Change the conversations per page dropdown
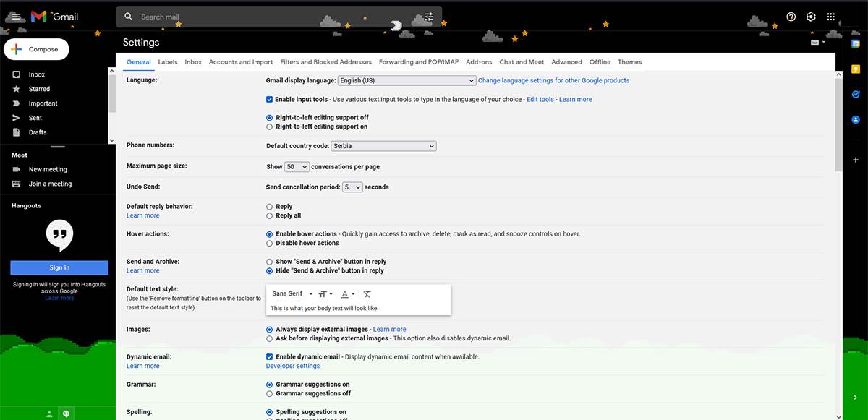868x420 pixels. tap(297, 166)
